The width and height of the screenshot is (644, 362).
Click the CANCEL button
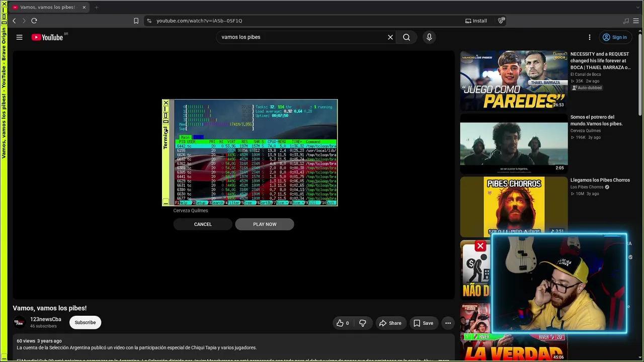click(203, 224)
